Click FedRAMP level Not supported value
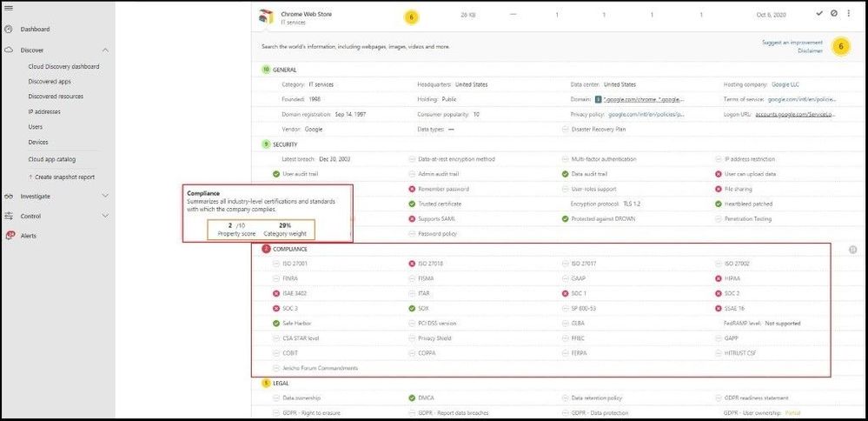 coord(783,323)
